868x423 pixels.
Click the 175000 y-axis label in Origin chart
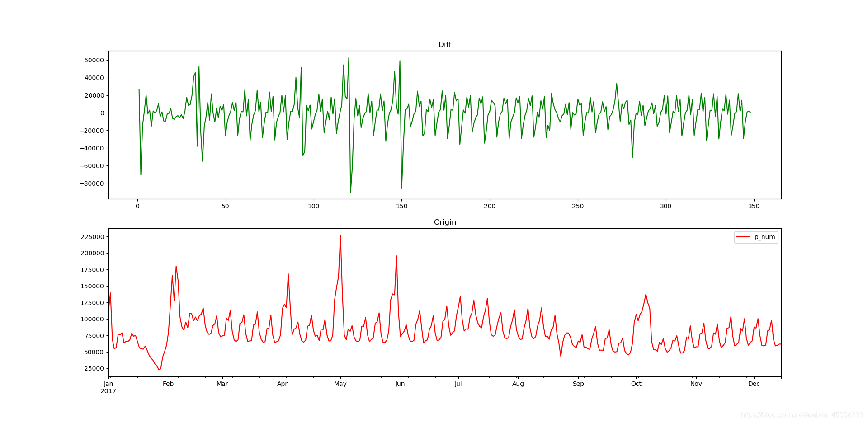pyautogui.click(x=92, y=270)
